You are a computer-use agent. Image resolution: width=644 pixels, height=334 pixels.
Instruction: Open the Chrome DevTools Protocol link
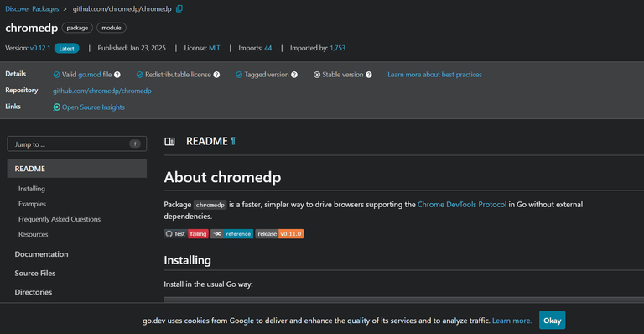462,205
